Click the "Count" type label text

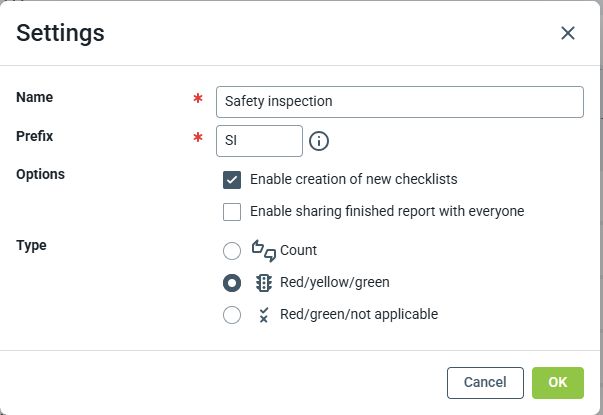point(299,250)
